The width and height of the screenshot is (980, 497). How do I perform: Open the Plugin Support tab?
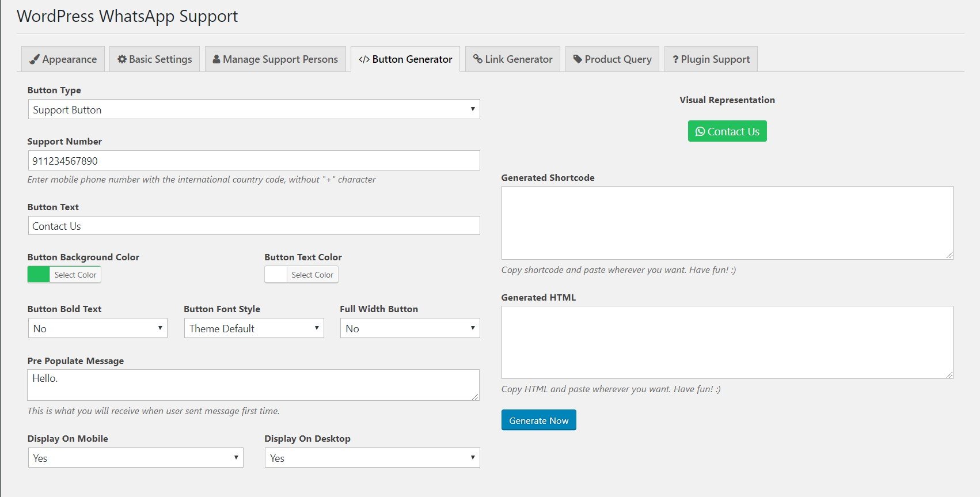coord(711,59)
